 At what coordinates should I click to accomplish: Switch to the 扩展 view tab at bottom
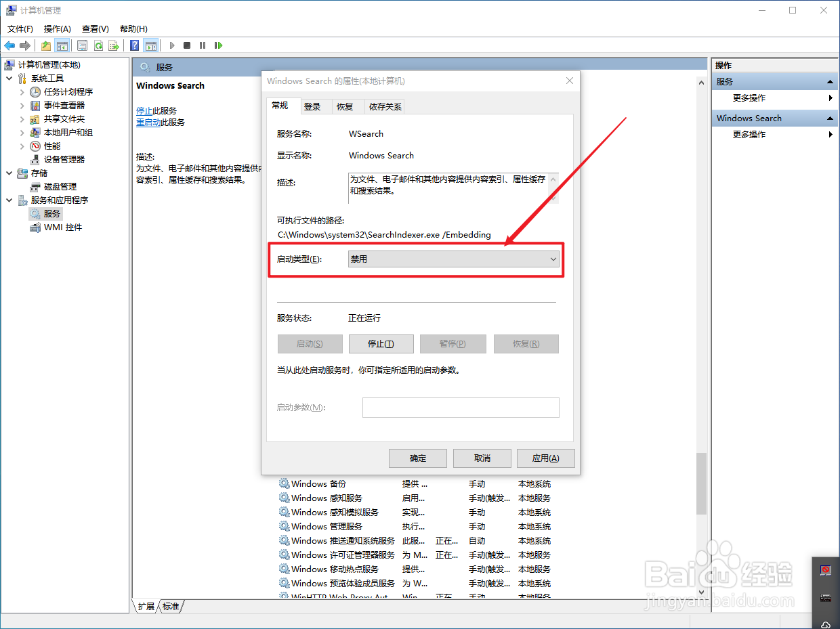click(x=146, y=607)
